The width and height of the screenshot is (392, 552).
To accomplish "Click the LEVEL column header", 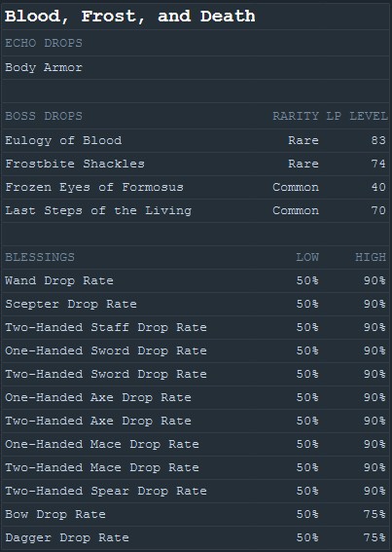I will pos(369,116).
